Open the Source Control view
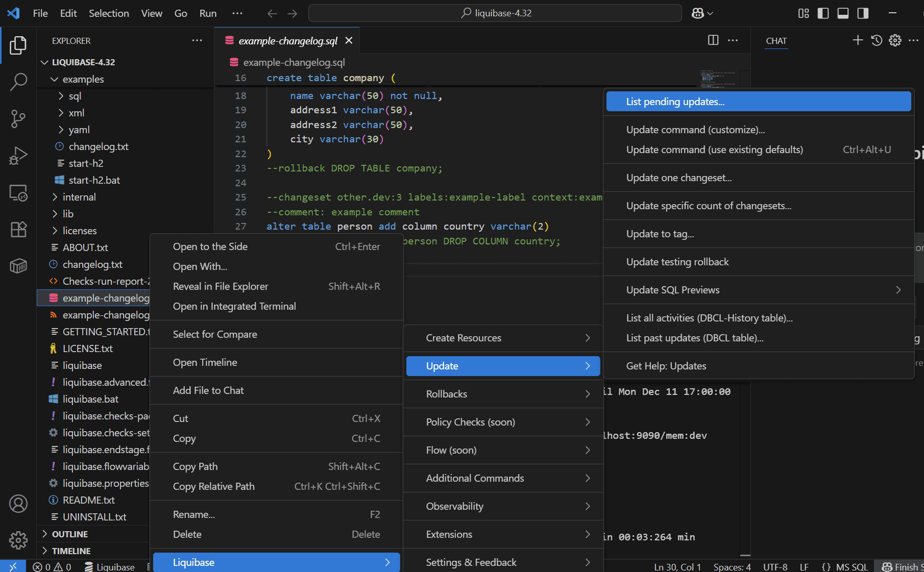The width and height of the screenshot is (924, 572). click(18, 118)
